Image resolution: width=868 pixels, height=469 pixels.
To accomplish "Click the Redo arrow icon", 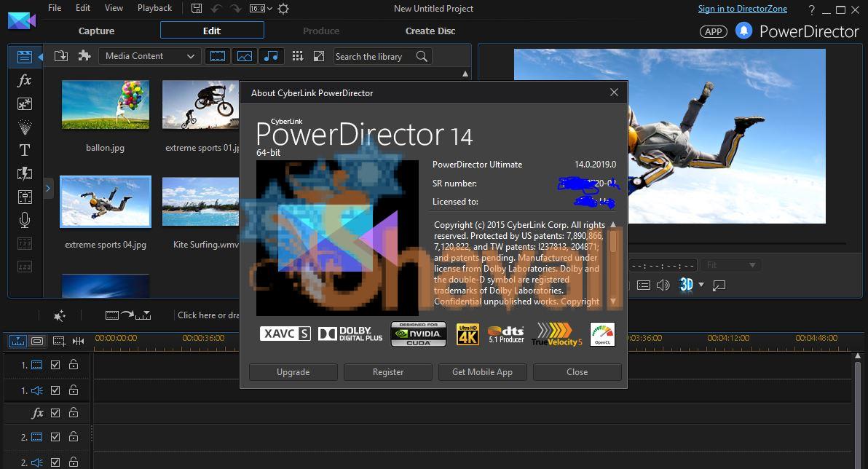I will pos(236,8).
